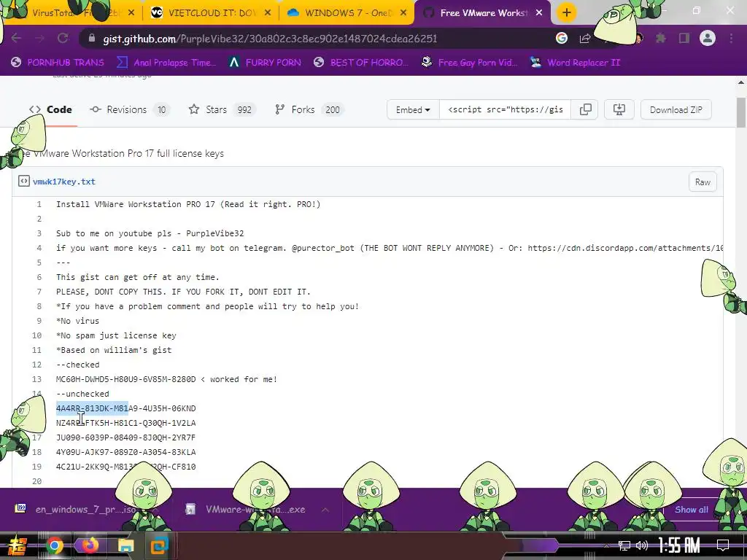Share this page using the share icon
Viewport: 747px width, 560px height.
click(585, 38)
